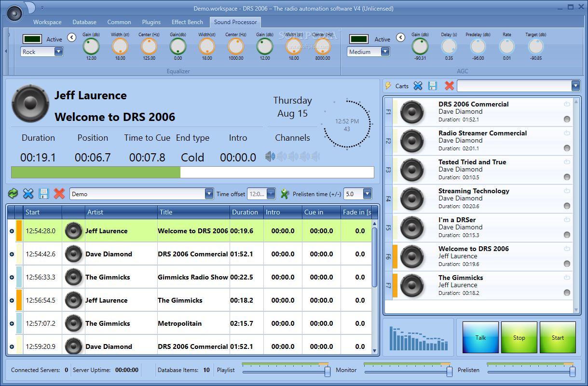Screen dimensions: 588x386
Task: Click the first channel speaker icon
Action: (x=270, y=156)
